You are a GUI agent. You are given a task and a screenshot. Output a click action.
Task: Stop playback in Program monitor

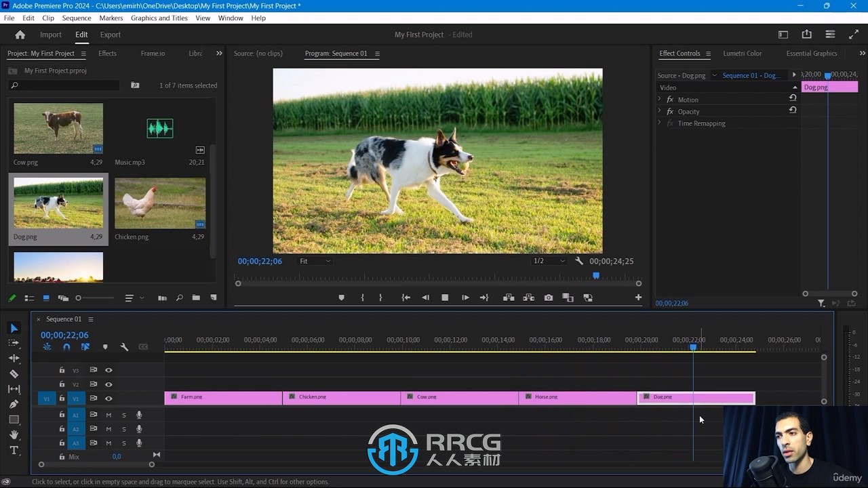445,298
